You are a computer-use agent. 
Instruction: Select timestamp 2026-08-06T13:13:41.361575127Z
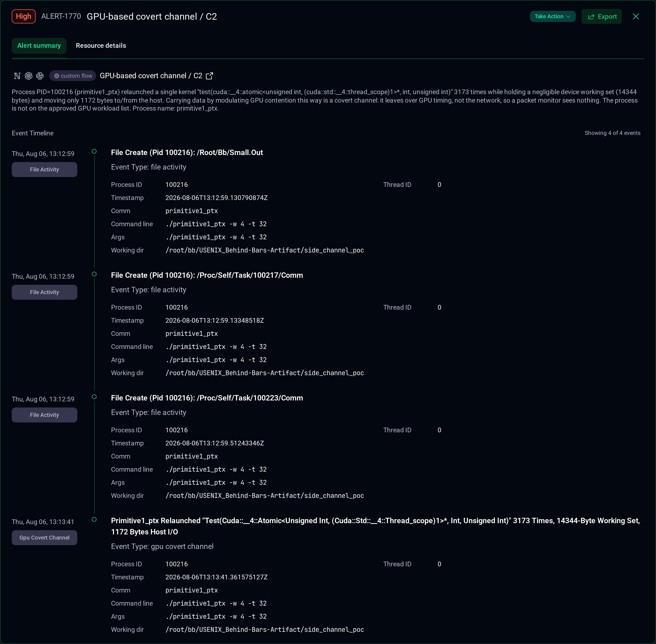point(216,577)
